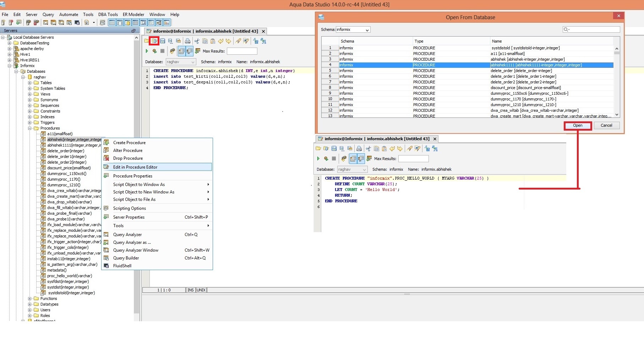
Task: Expand the Tables folder under raghav
Action: [x=30, y=83]
